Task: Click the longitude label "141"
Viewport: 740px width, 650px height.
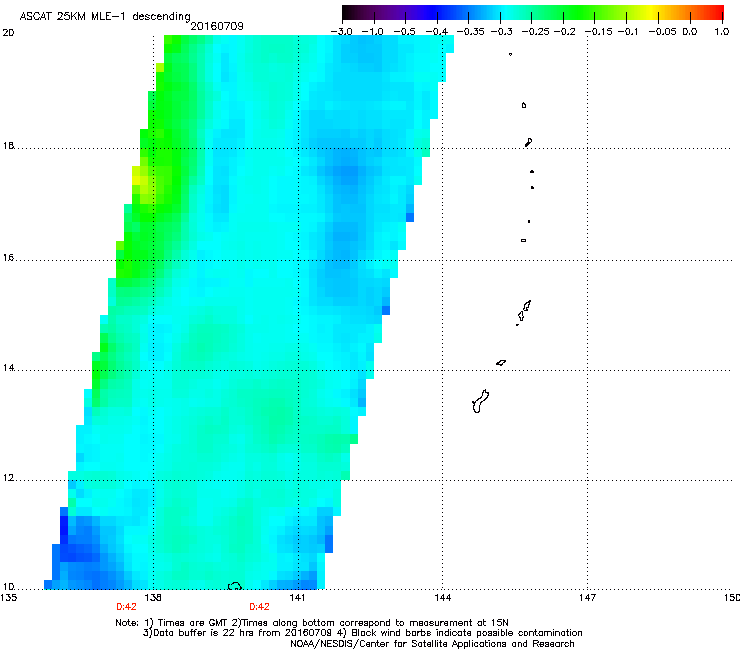Action: pyautogui.click(x=297, y=598)
